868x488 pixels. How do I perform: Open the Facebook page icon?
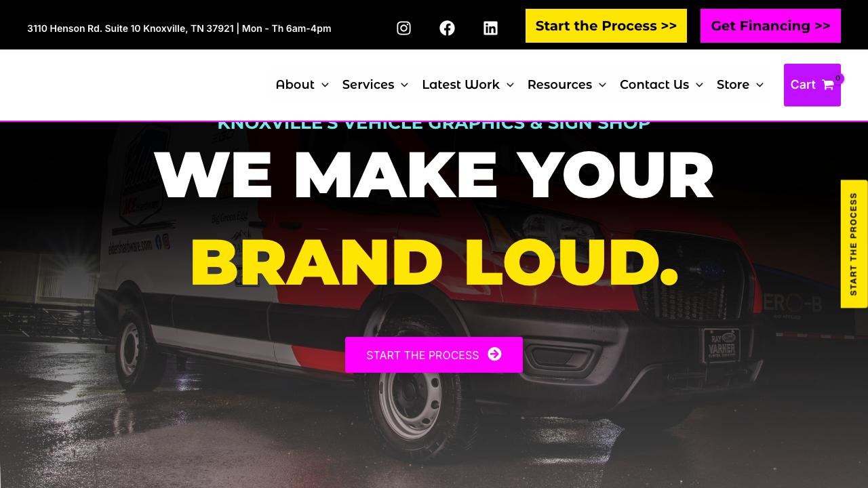pos(447,28)
